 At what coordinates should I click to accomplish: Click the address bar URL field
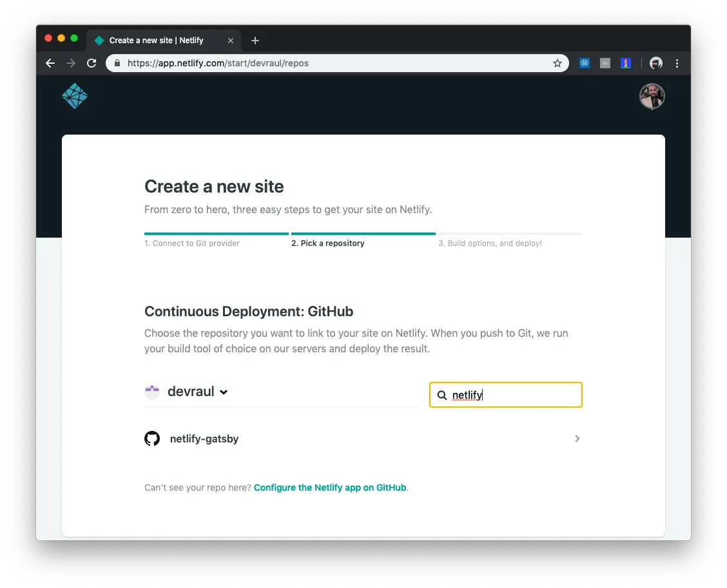pyautogui.click(x=336, y=63)
